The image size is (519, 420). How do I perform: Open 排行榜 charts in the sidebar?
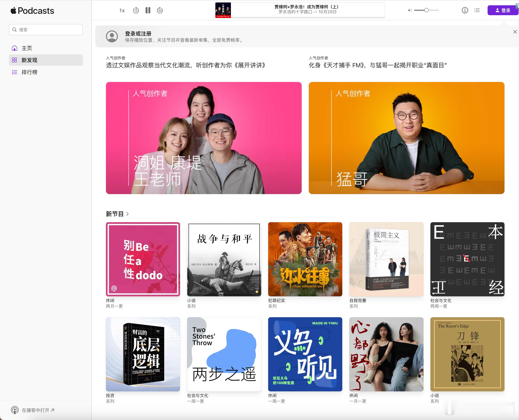[29, 72]
